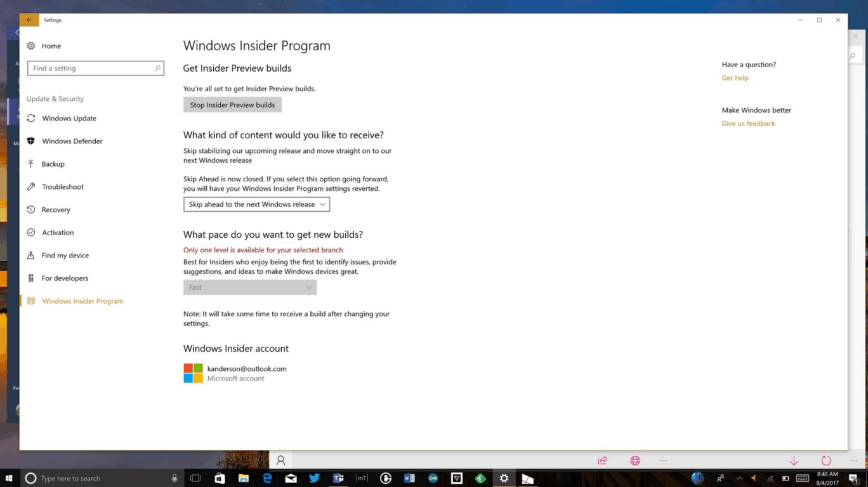Click the pink globe icon in background window
868x487 pixels.
(x=635, y=461)
